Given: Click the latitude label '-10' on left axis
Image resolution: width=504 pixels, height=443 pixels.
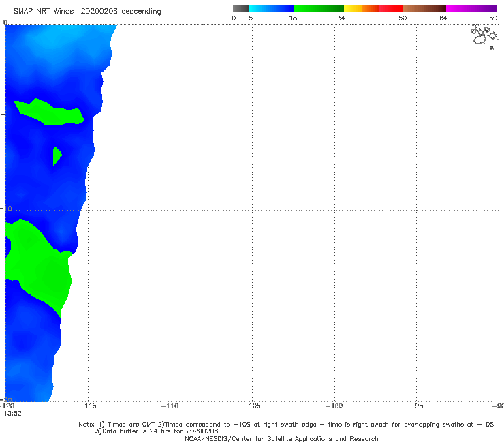Looking at the screenshot, I should coord(6,209).
